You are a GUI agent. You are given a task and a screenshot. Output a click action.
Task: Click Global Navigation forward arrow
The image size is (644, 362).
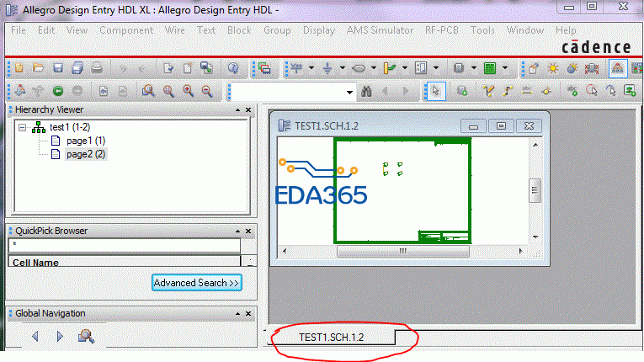pos(60,337)
